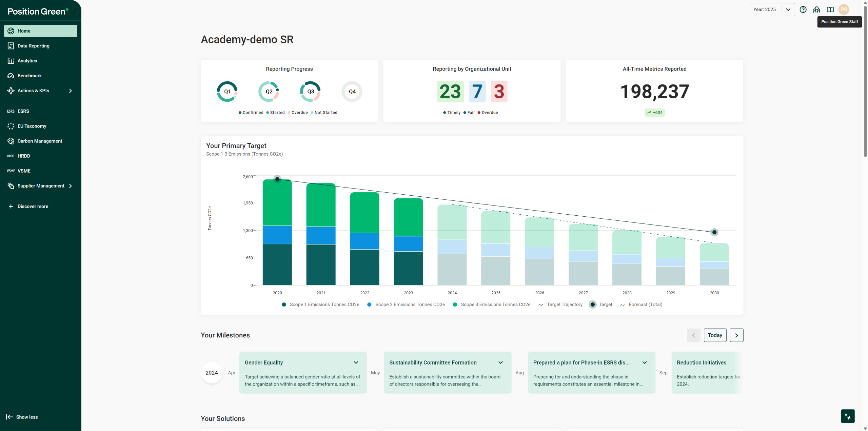Image resolution: width=868 pixels, height=431 pixels.
Task: Open the Year: 2025 dropdown
Action: point(772,9)
